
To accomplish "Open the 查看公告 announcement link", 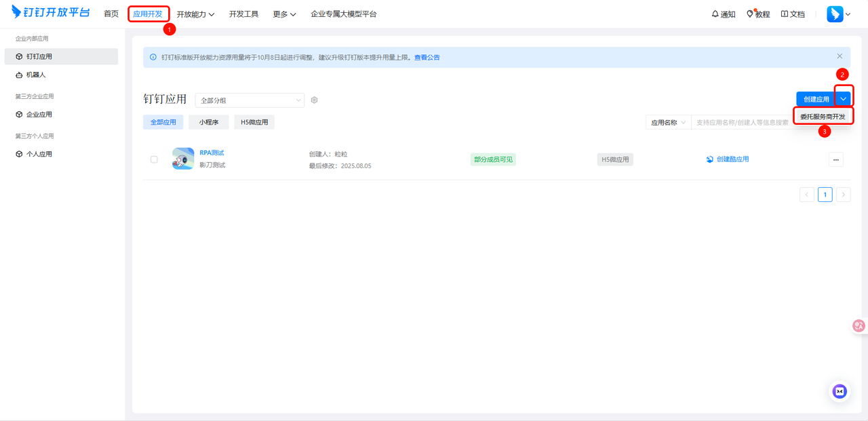I will 427,57.
